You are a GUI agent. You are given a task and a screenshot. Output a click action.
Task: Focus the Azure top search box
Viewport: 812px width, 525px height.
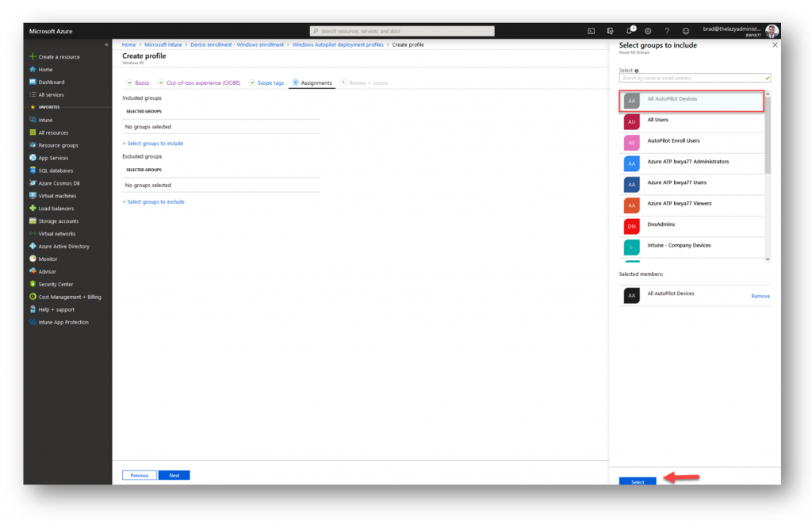[x=402, y=31]
